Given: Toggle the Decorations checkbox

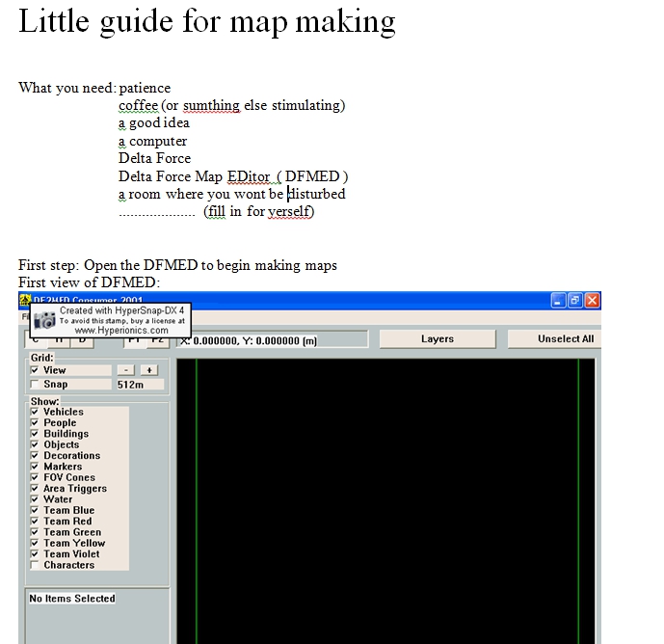Looking at the screenshot, I should pyautogui.click(x=35, y=455).
